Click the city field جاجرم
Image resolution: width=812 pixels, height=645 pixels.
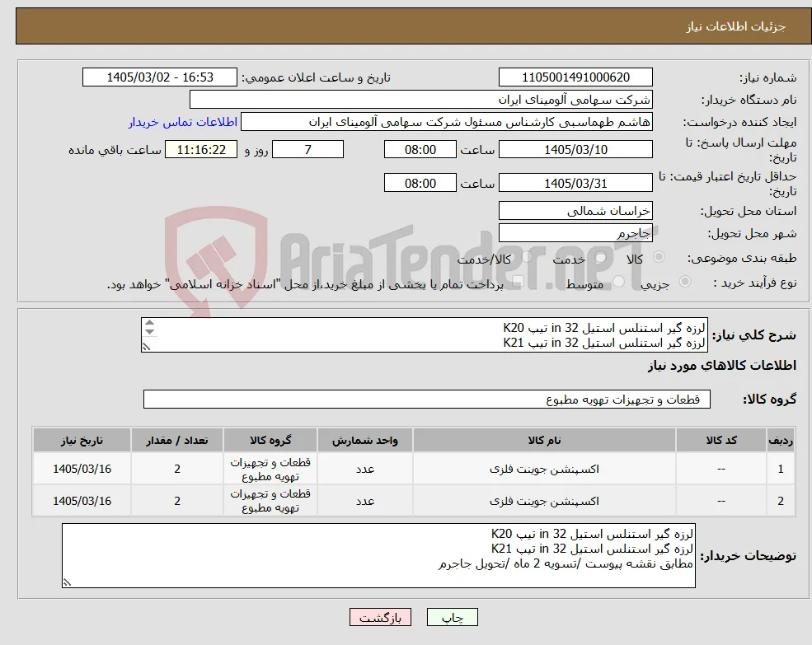pyautogui.click(x=575, y=233)
